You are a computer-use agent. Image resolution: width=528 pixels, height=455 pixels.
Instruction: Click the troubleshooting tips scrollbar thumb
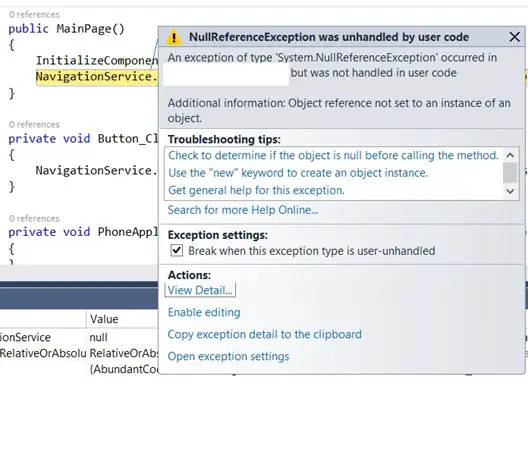click(x=510, y=172)
